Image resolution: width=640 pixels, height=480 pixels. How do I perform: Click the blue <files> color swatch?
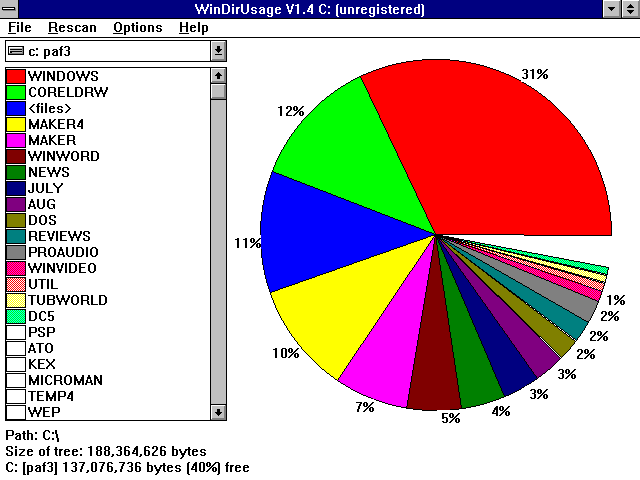15,108
